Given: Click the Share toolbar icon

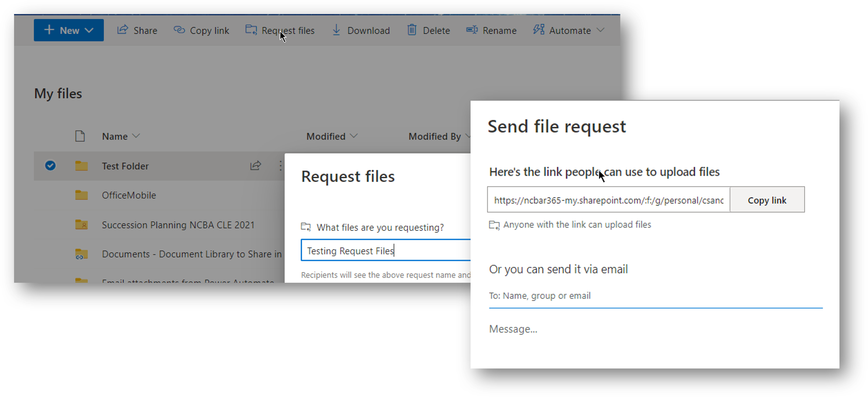Looking at the screenshot, I should pyautogui.click(x=123, y=30).
